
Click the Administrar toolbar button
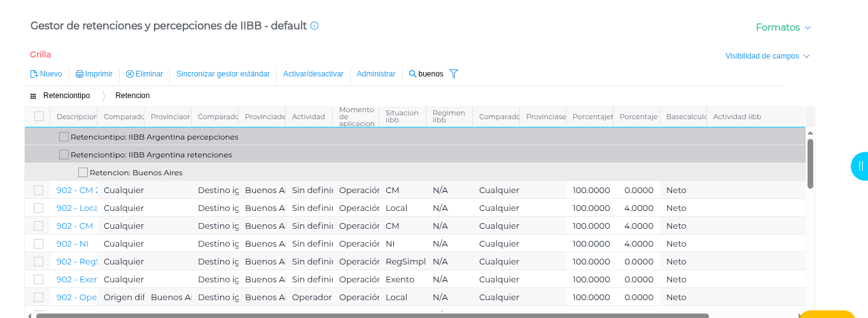click(376, 74)
